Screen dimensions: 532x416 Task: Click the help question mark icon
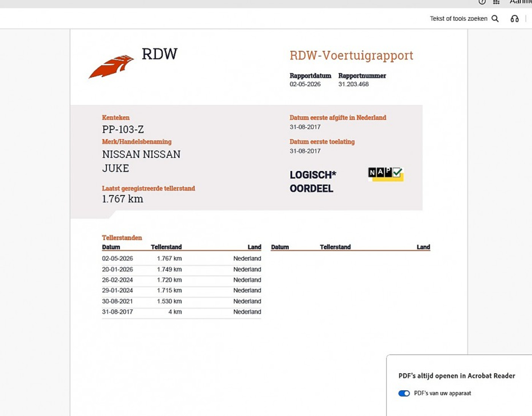[x=482, y=2]
